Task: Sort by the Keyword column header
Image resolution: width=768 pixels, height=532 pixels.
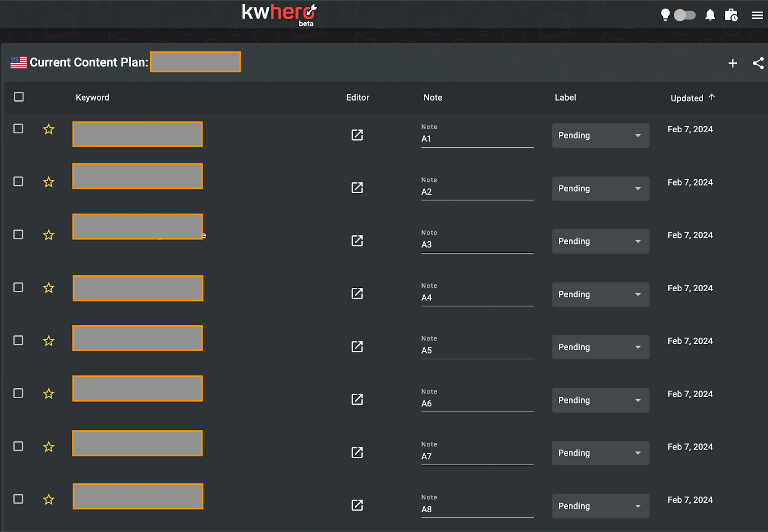Action: 92,97
